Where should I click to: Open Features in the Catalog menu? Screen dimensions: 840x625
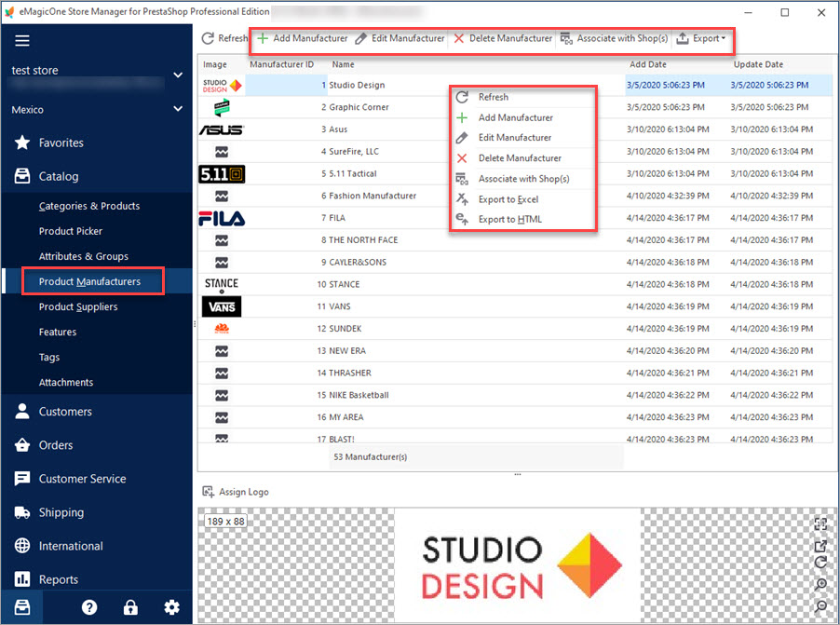(x=58, y=332)
